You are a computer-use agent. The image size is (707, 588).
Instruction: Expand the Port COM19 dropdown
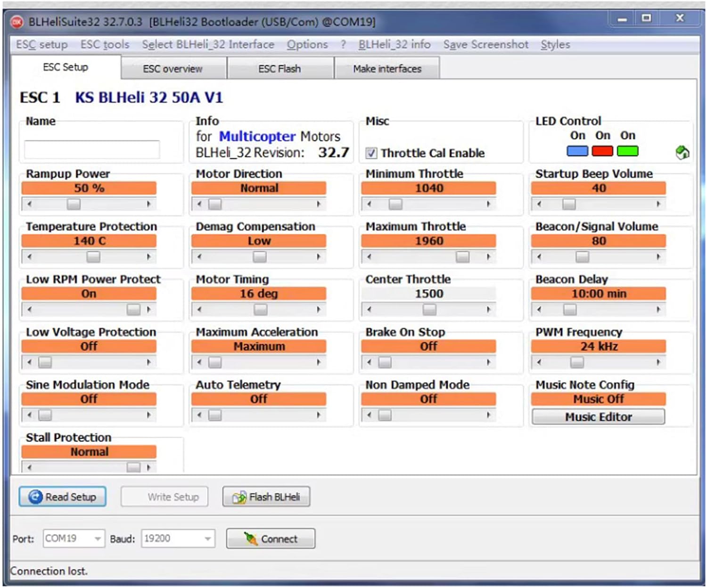coord(98,539)
